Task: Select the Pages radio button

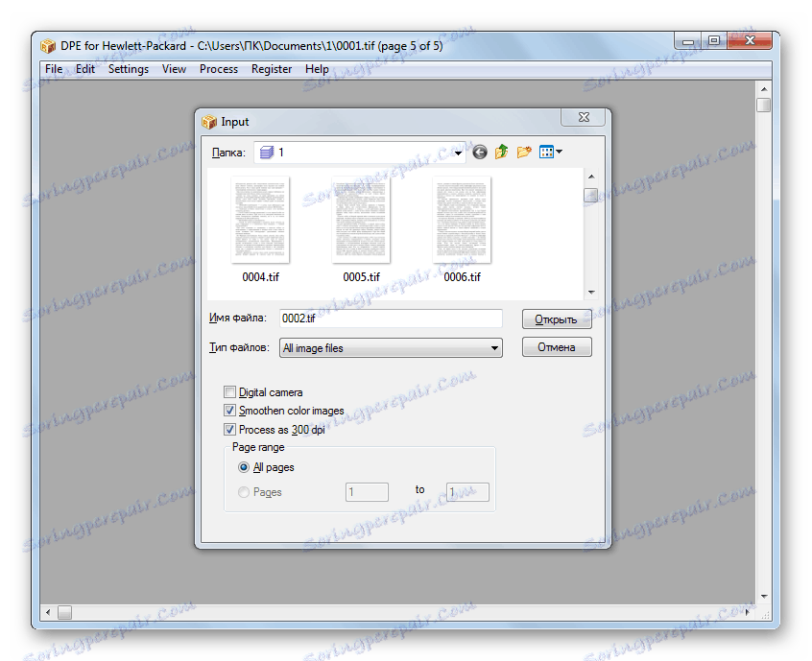Action: (x=244, y=492)
